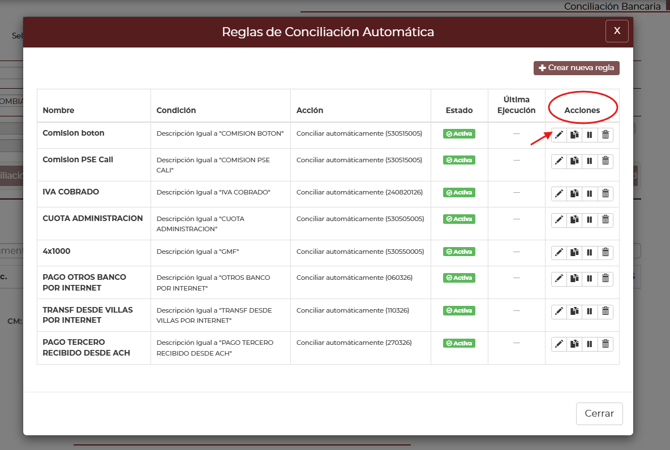The width and height of the screenshot is (670, 450).
Task: Select the rule name IVA COBRADO
Action: [71, 192]
